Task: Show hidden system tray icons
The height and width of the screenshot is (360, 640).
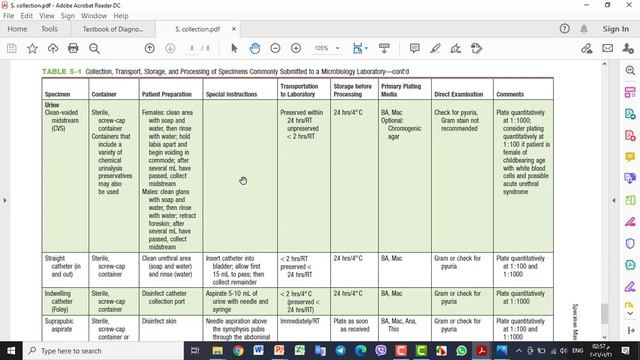Action: (518, 351)
